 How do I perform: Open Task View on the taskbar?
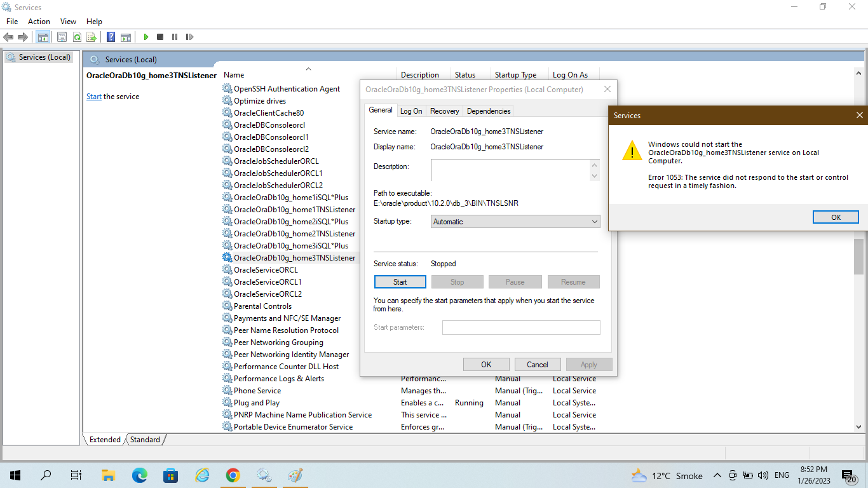coord(76,475)
